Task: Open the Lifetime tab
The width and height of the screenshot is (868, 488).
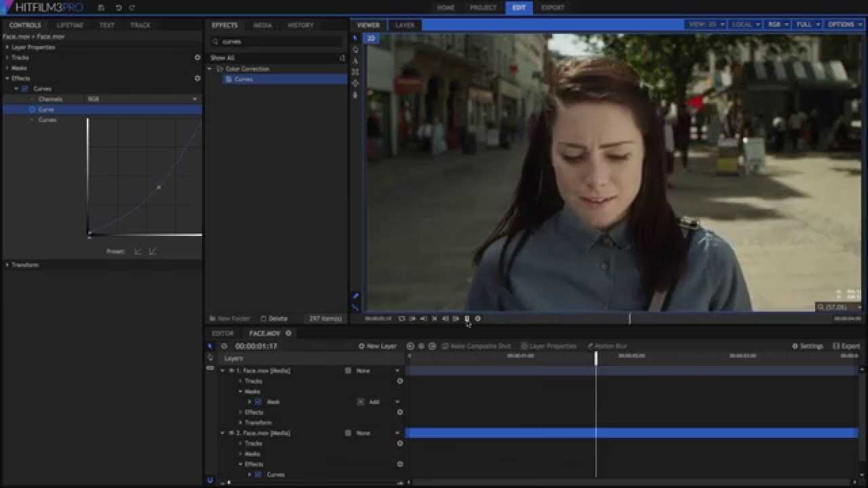Action: pyautogui.click(x=70, y=25)
